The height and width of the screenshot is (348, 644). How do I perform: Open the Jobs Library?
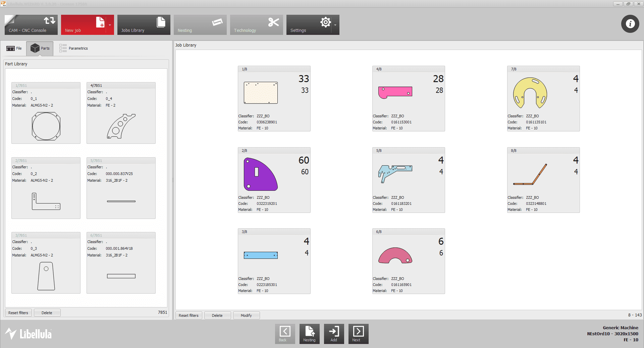[144, 25]
